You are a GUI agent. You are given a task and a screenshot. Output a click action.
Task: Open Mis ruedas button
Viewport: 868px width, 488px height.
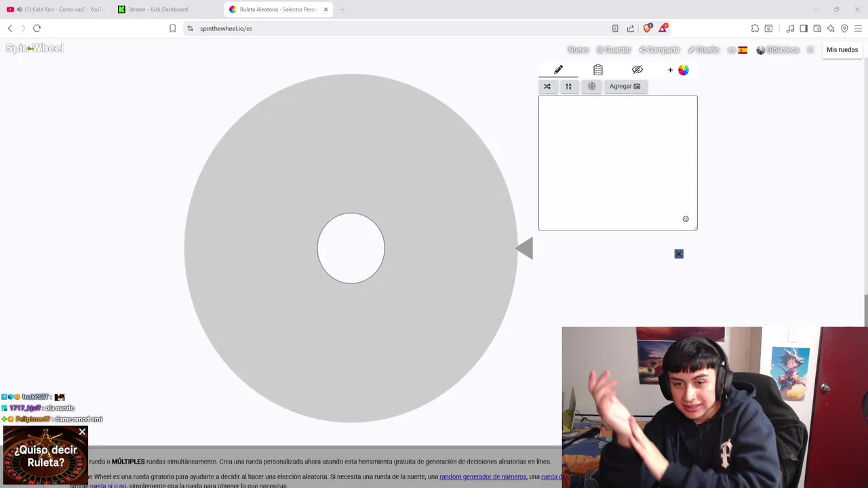(842, 49)
